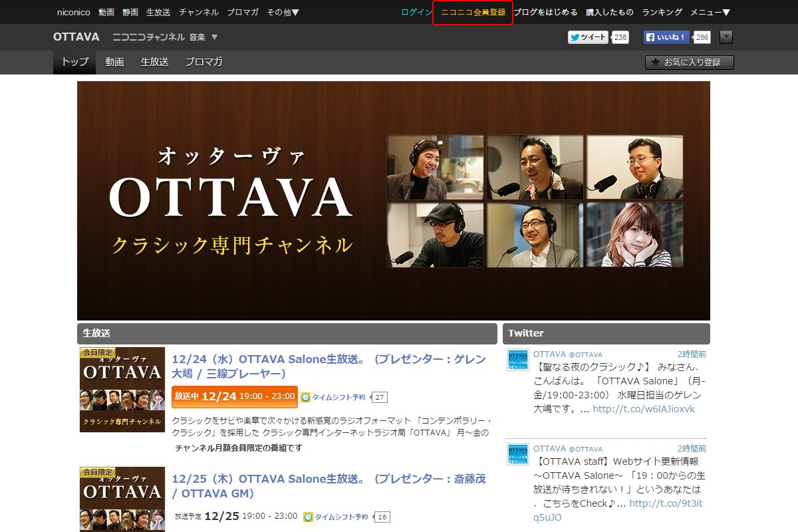798x532 pixels.
Task: Click the Twitter tweet button
Action: click(588, 37)
